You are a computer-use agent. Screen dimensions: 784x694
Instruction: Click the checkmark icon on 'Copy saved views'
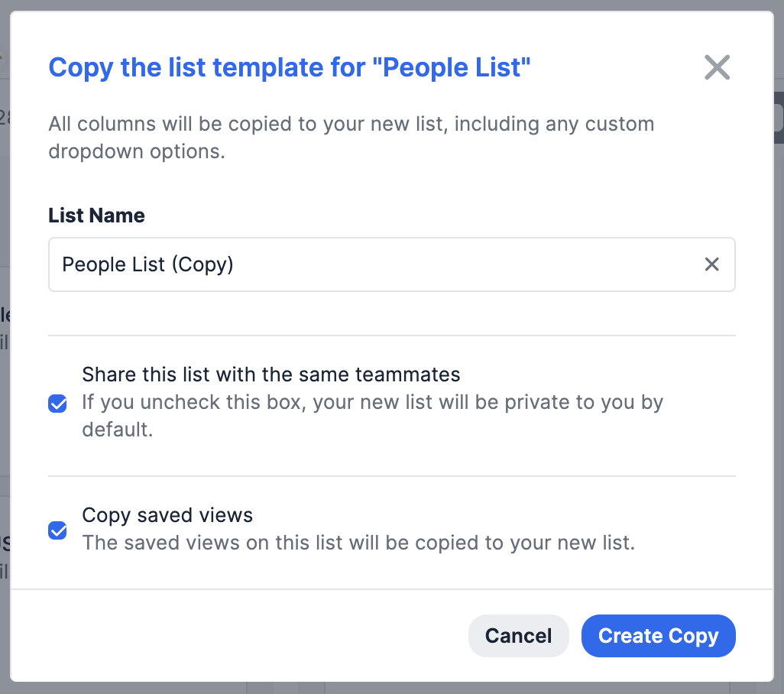pyautogui.click(x=57, y=530)
